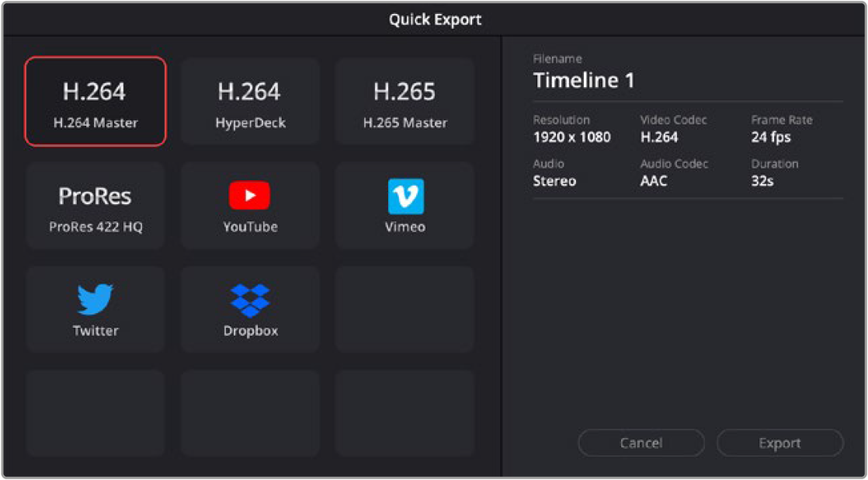868x480 pixels.
Task: Click the YouTube logo icon
Action: pyautogui.click(x=250, y=196)
